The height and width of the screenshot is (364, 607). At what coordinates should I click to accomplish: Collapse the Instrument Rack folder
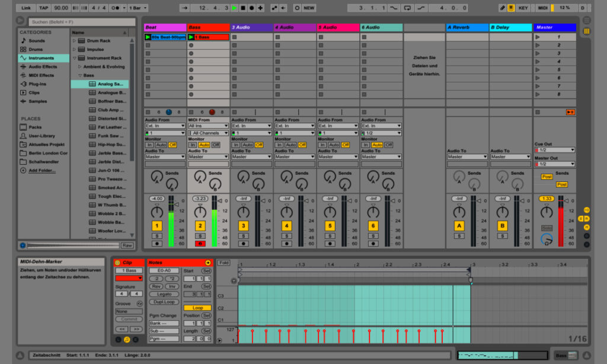click(74, 58)
